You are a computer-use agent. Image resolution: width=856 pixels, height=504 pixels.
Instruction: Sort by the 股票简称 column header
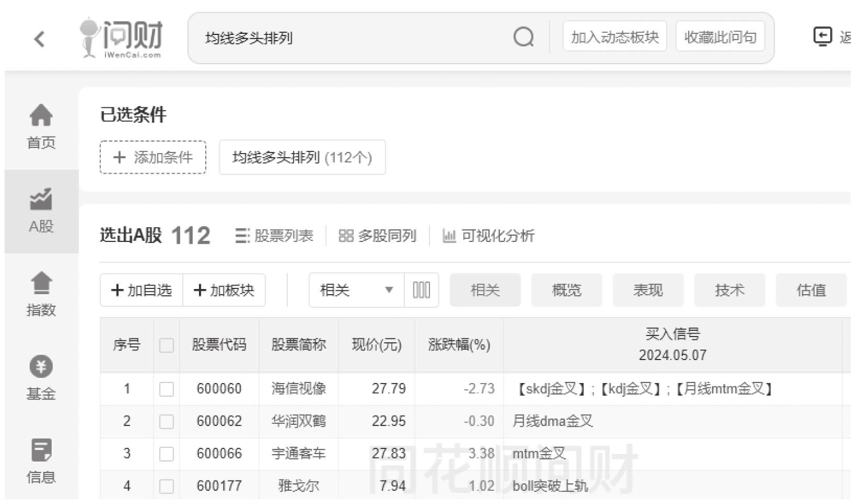click(x=299, y=345)
